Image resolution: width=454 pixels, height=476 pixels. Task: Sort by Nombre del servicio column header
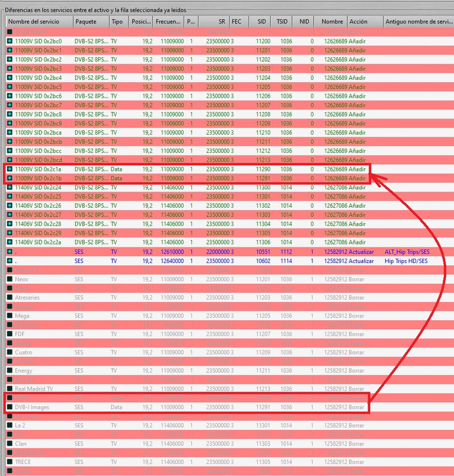[x=39, y=21]
